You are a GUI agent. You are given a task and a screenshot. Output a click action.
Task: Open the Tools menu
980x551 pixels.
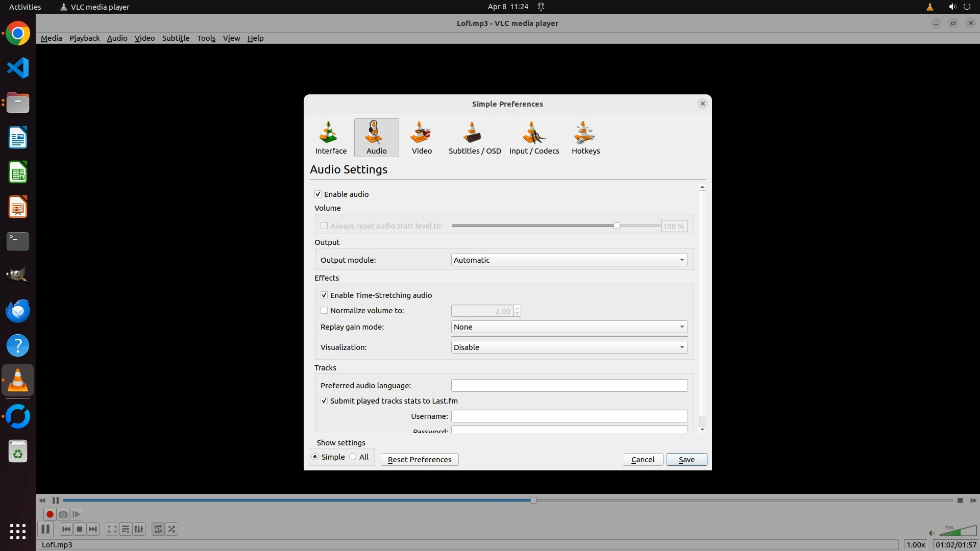pyautogui.click(x=206, y=38)
